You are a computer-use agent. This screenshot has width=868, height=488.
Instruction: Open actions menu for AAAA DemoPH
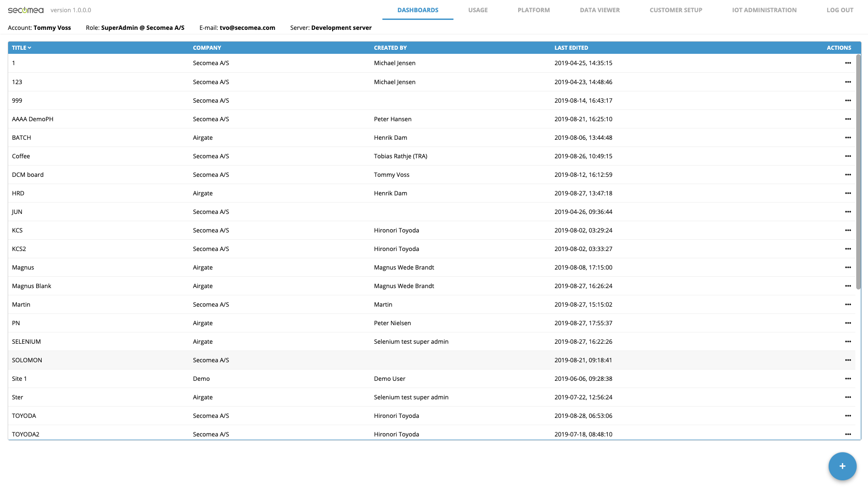pyautogui.click(x=848, y=119)
